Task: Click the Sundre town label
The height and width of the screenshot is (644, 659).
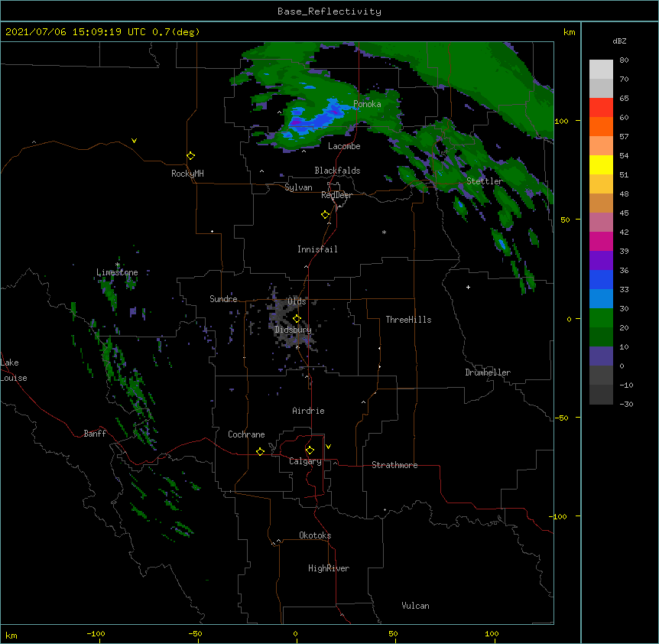Action: (223, 299)
